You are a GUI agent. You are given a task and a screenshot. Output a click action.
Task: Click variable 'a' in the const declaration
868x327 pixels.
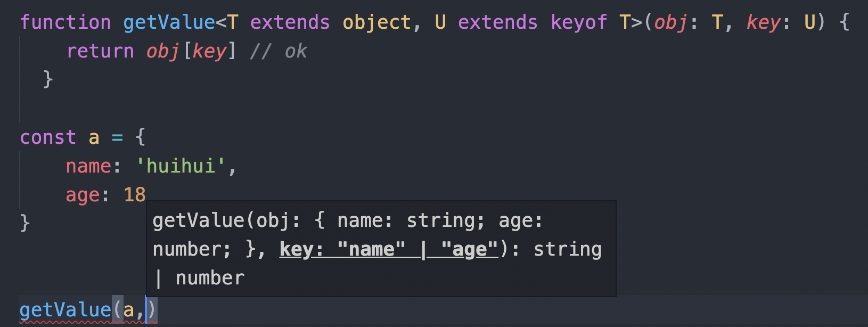[x=94, y=137]
